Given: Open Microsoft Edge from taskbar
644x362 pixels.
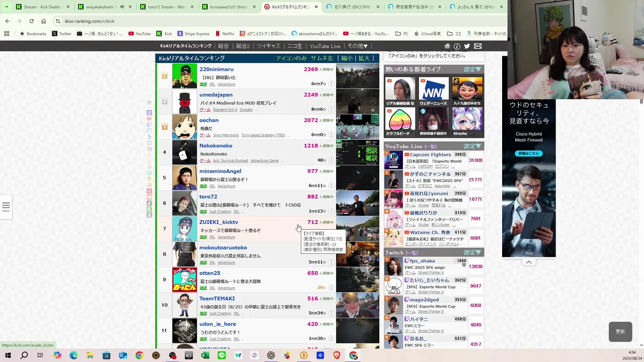Looking at the screenshot, I should click(x=73, y=355).
